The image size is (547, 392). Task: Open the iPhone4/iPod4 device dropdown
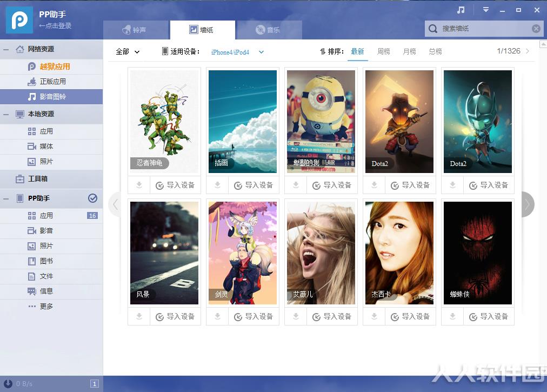237,52
